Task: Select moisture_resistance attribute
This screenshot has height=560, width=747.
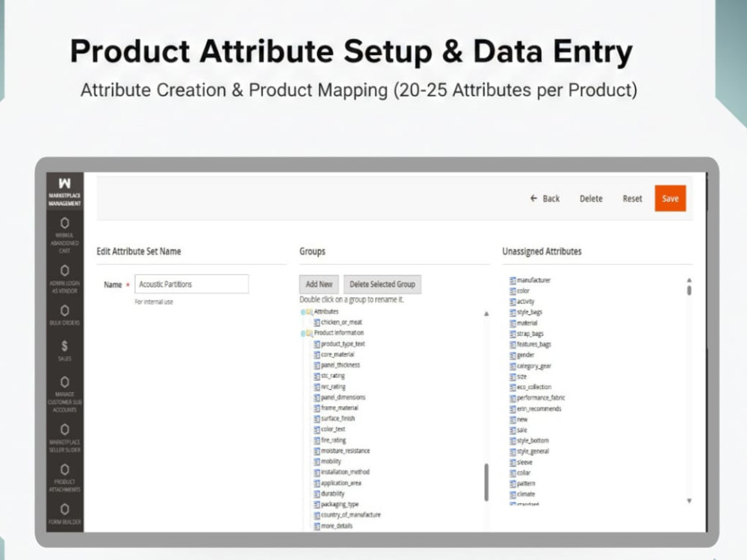Action: coord(342,450)
